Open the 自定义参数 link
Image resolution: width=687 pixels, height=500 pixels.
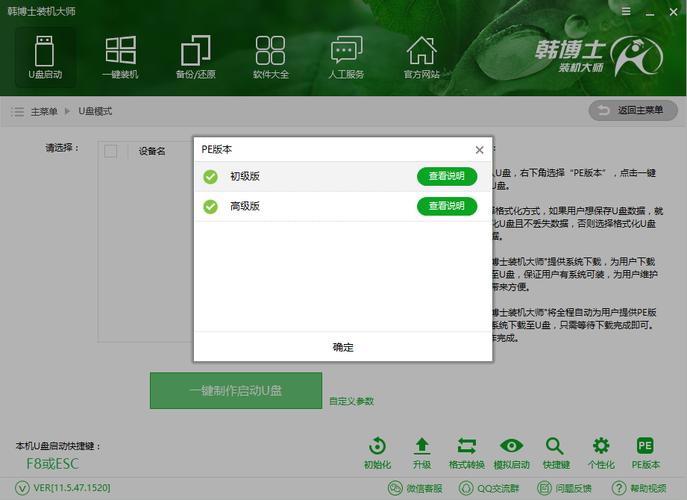[351, 401]
